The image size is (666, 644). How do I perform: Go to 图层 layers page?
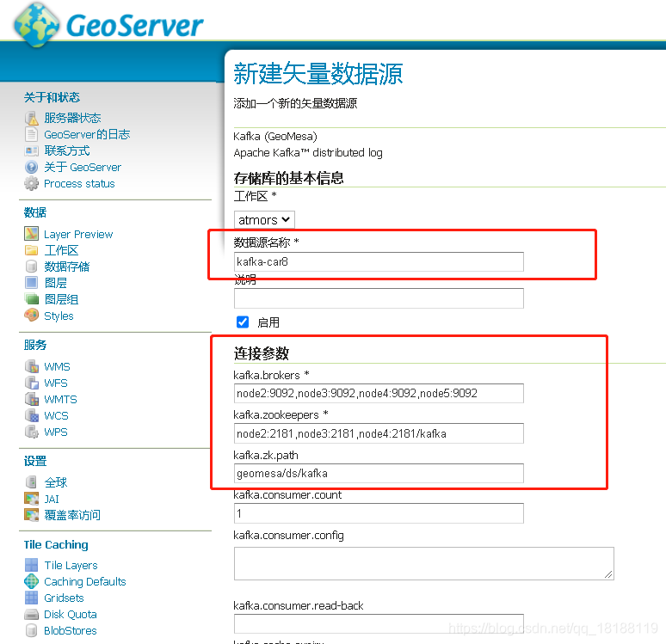pyautogui.click(x=55, y=283)
